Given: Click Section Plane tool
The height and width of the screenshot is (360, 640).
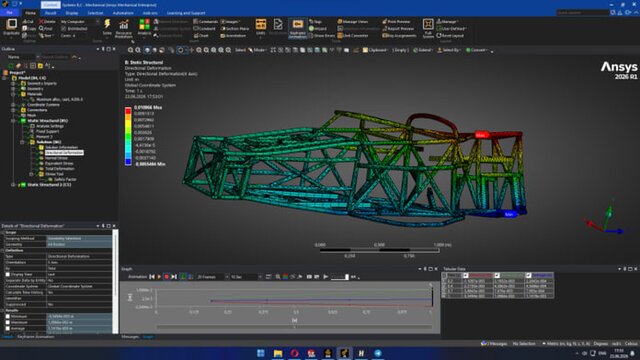Looking at the screenshot, I should point(235,29).
